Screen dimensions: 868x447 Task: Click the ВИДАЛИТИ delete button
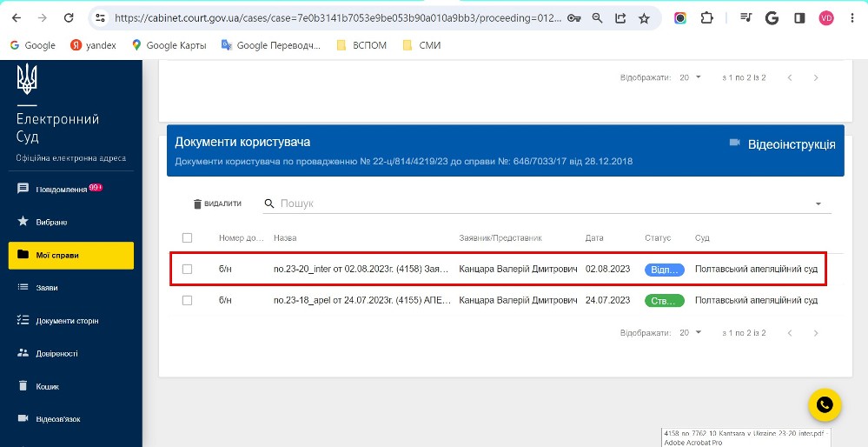217,203
